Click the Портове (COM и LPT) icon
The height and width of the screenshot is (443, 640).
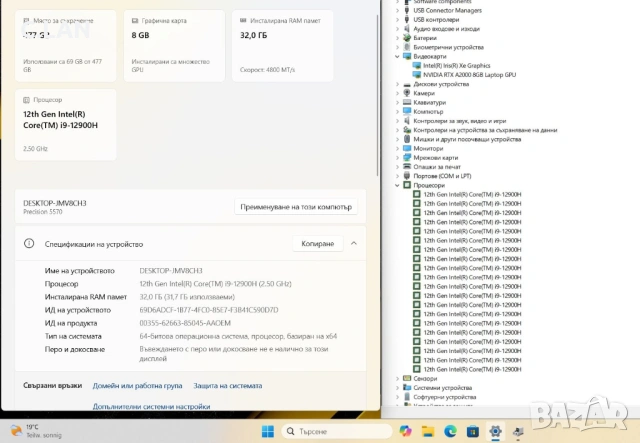pyautogui.click(x=407, y=176)
